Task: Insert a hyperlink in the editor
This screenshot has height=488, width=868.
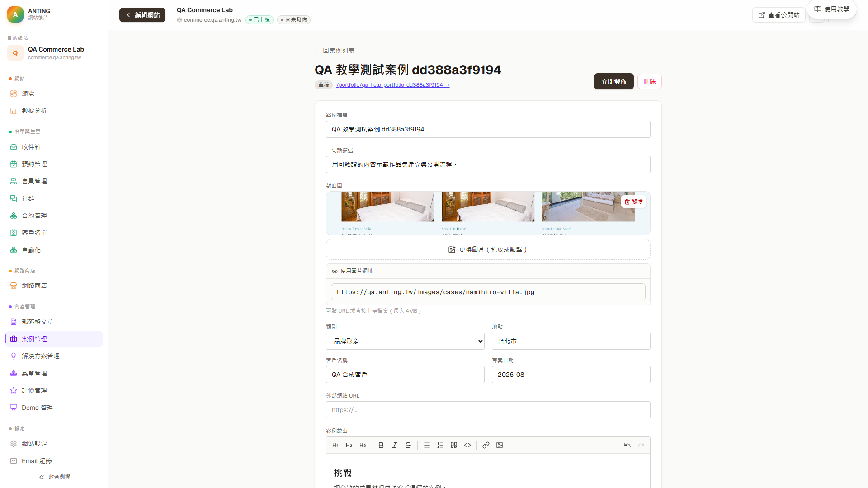Action: coord(486,445)
